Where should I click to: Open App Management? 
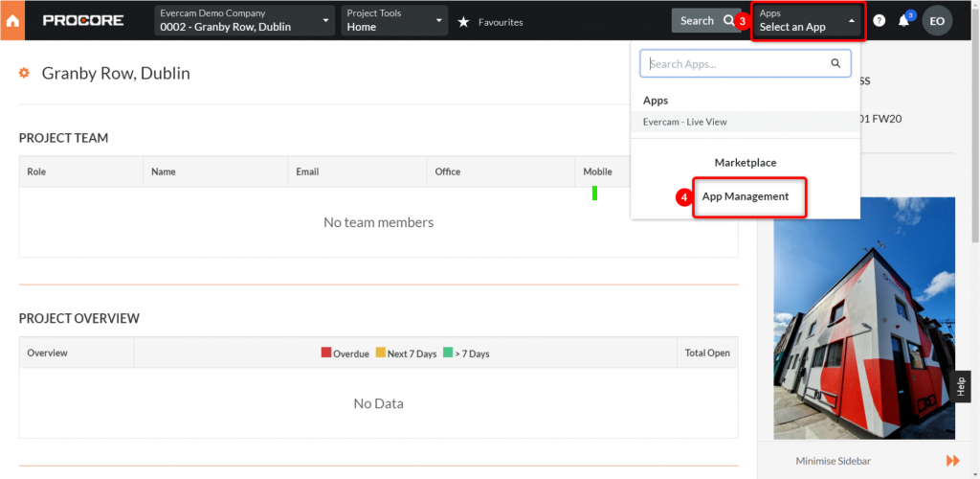[746, 196]
